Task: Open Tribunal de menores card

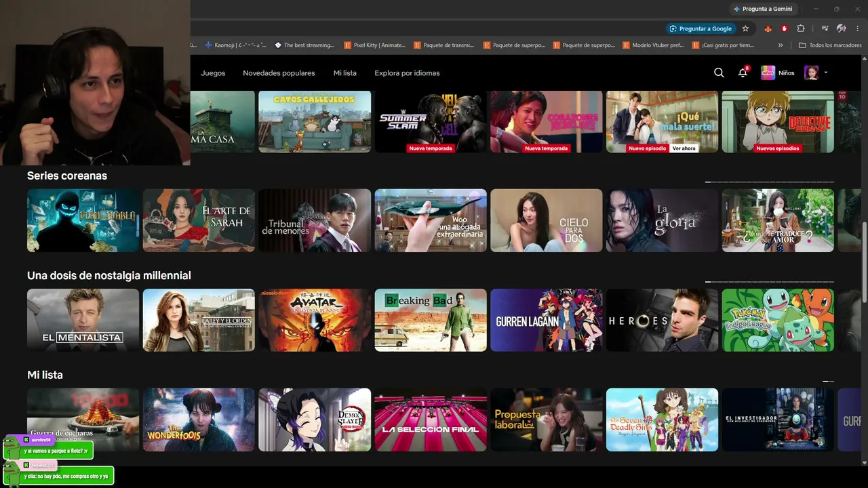Action: click(x=315, y=220)
